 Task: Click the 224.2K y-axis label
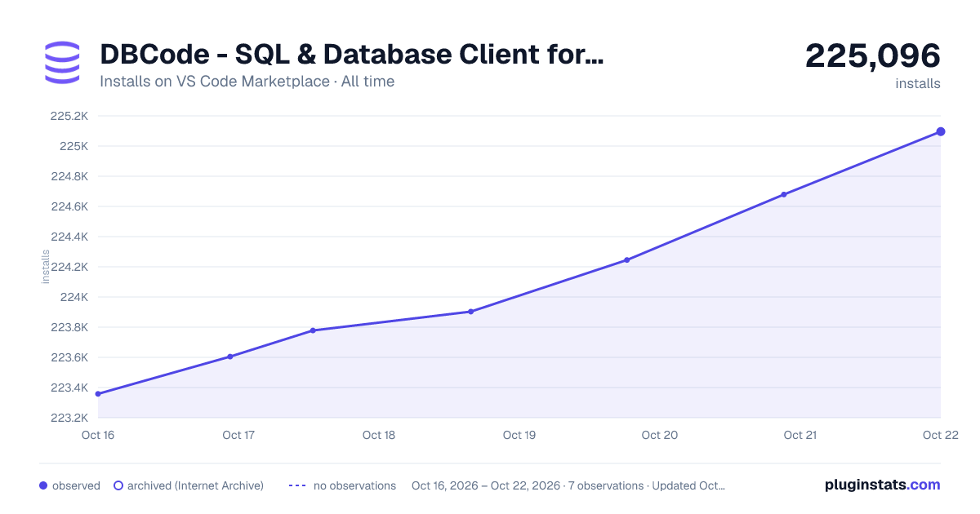(x=69, y=267)
